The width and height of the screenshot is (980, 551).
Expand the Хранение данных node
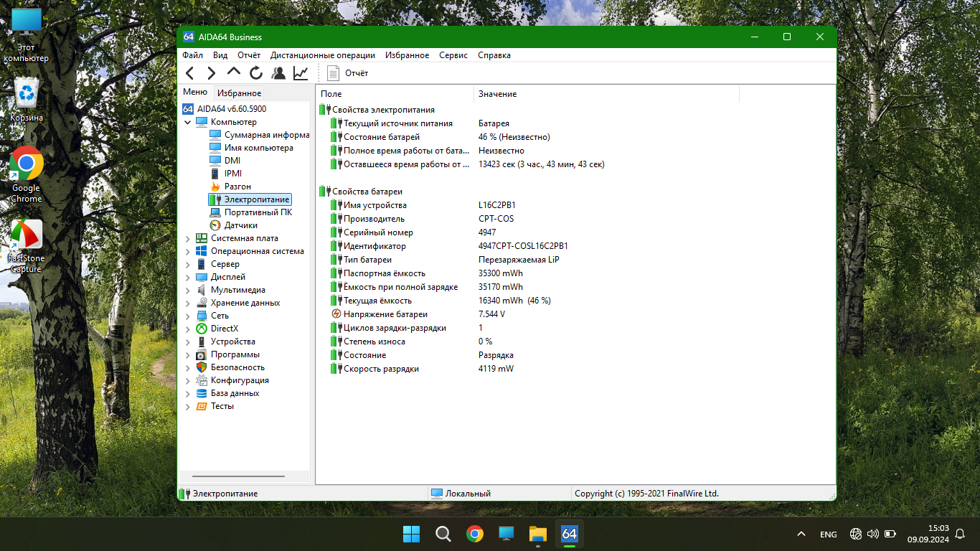point(188,303)
